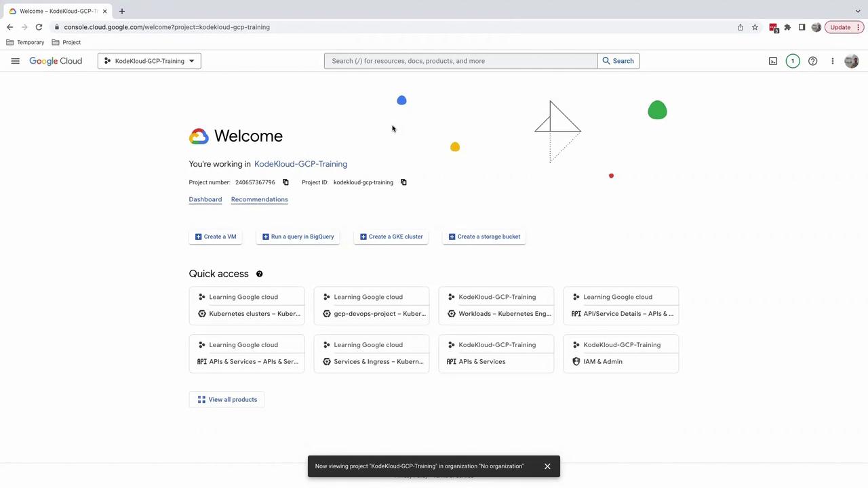Open the Services & Ingress quick access card
The image size is (868, 488).
click(372, 354)
